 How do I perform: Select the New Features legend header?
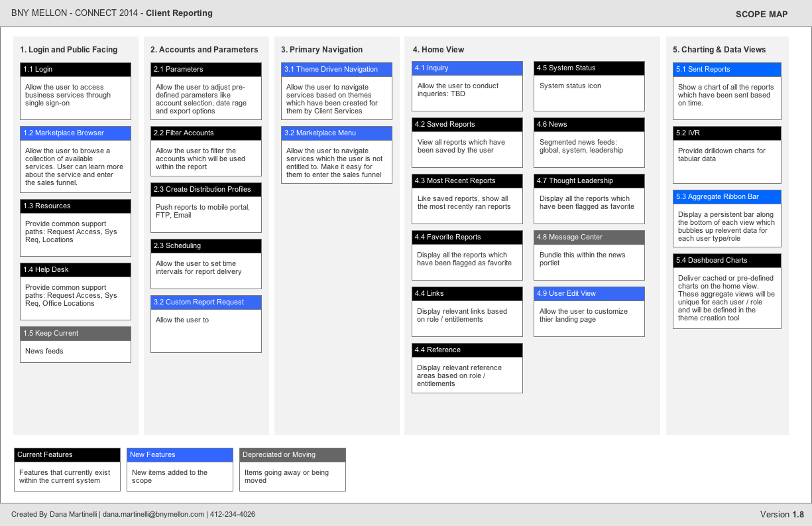180,455
